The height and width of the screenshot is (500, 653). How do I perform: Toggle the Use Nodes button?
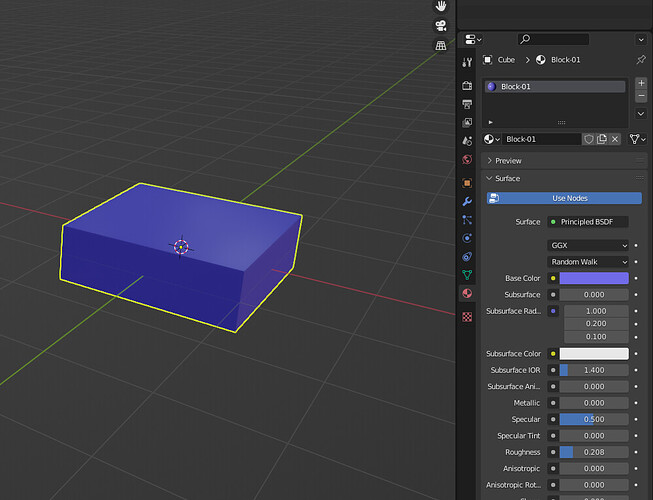[564, 198]
